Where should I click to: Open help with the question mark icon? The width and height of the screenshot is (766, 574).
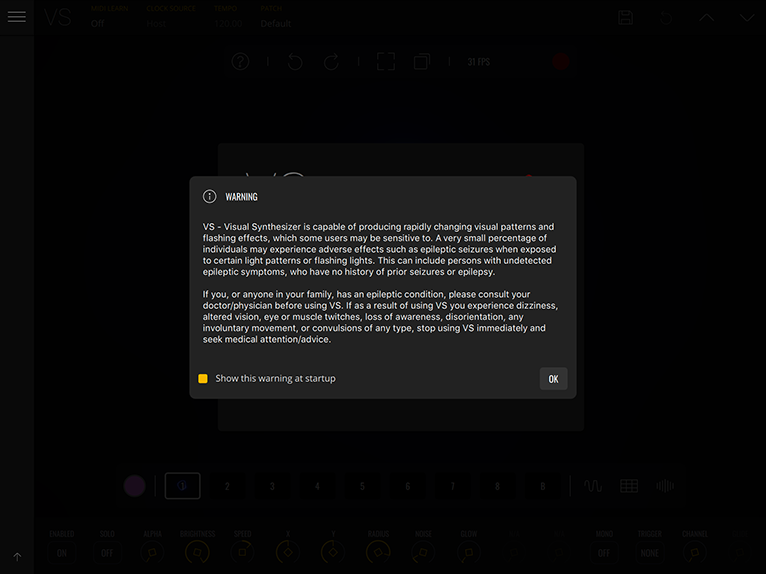(240, 62)
